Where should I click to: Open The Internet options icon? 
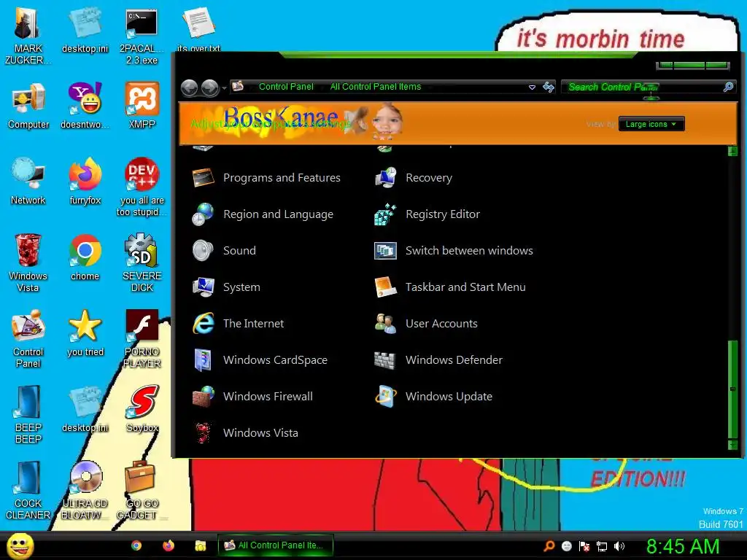[x=203, y=324]
